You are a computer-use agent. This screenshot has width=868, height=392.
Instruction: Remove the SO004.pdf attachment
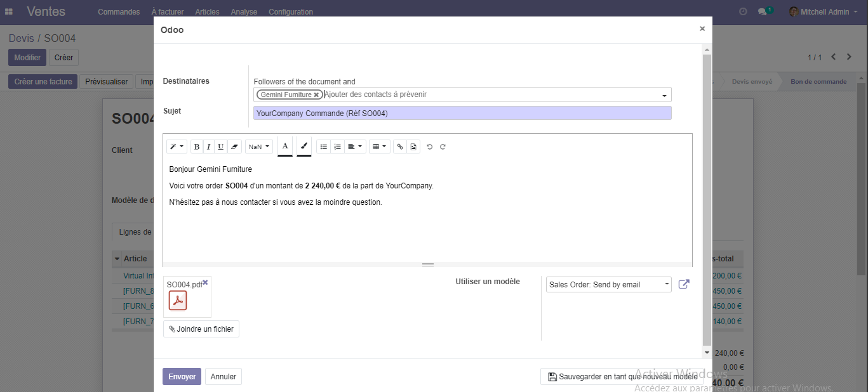pos(205,282)
